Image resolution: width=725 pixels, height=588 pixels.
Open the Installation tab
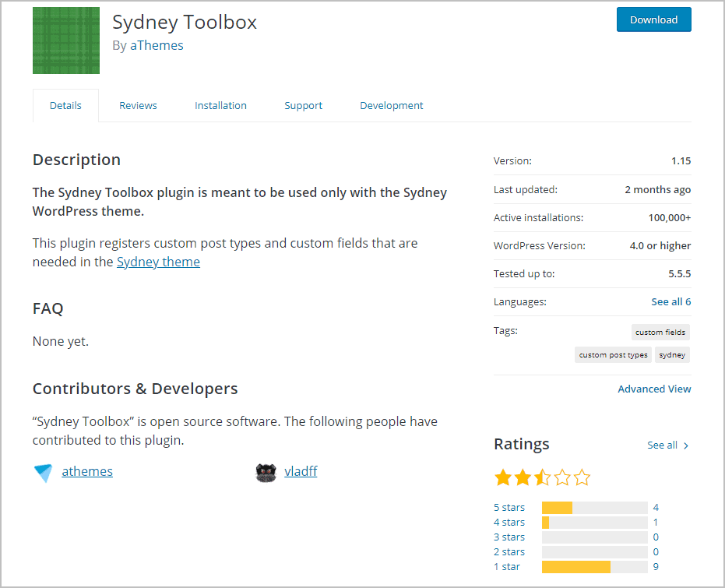point(220,105)
